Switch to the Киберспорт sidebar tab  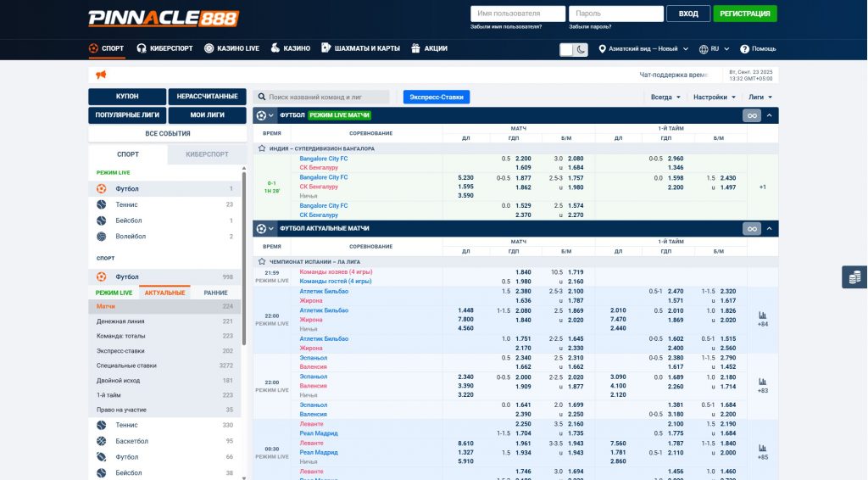[x=207, y=154]
